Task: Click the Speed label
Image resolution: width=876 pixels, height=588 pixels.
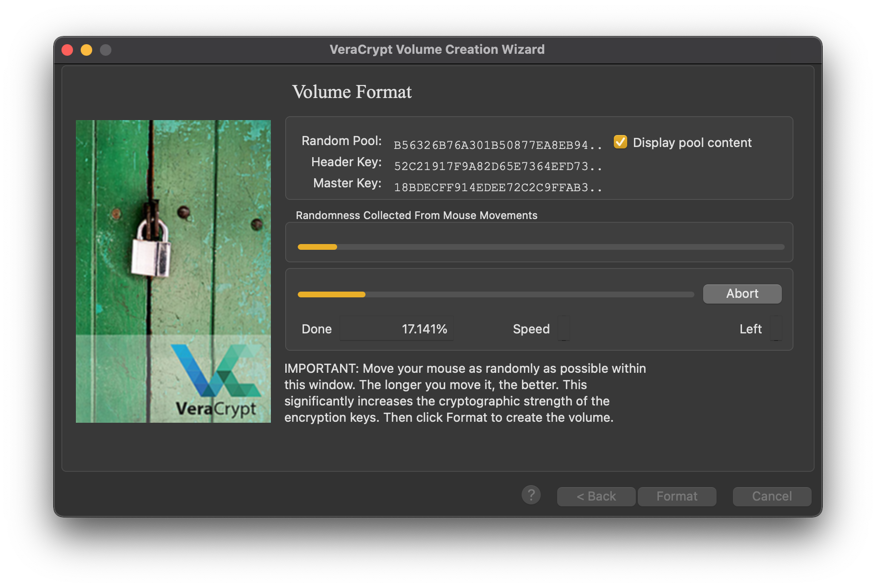Action: pos(531,329)
